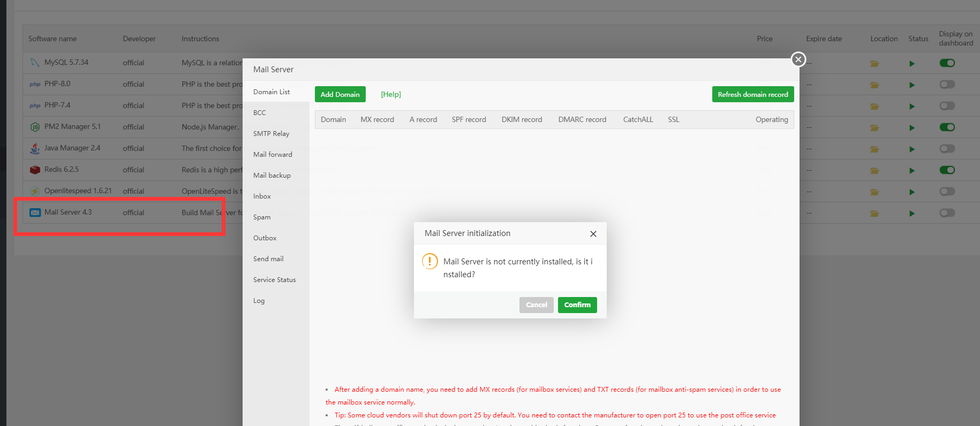Open the MySQL 5.7.34 location folder
This screenshot has width=980, height=426.
click(x=875, y=63)
